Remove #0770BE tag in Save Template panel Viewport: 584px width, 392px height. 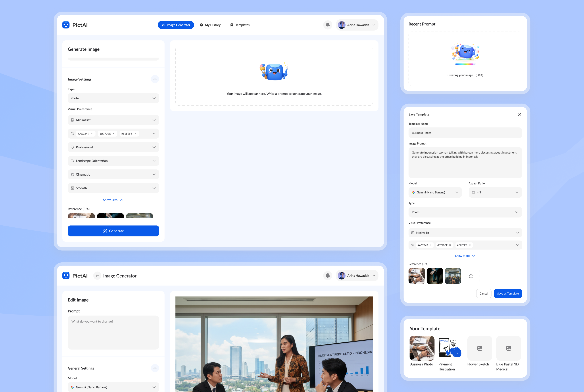click(x=450, y=245)
